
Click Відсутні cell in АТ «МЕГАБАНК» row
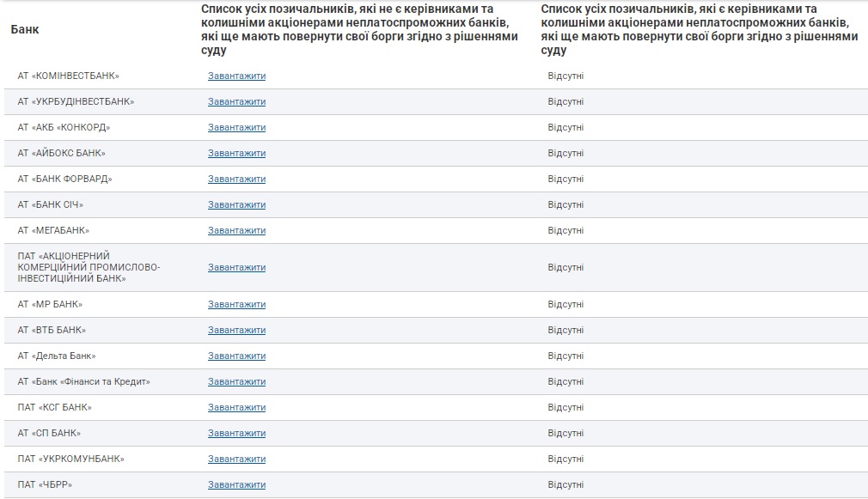pyautogui.click(x=565, y=230)
